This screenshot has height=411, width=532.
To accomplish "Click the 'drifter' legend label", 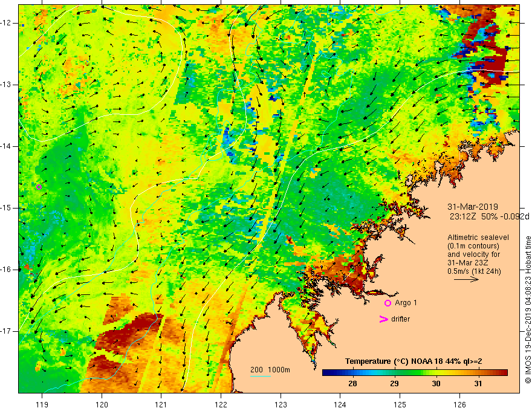I will 400,319.
